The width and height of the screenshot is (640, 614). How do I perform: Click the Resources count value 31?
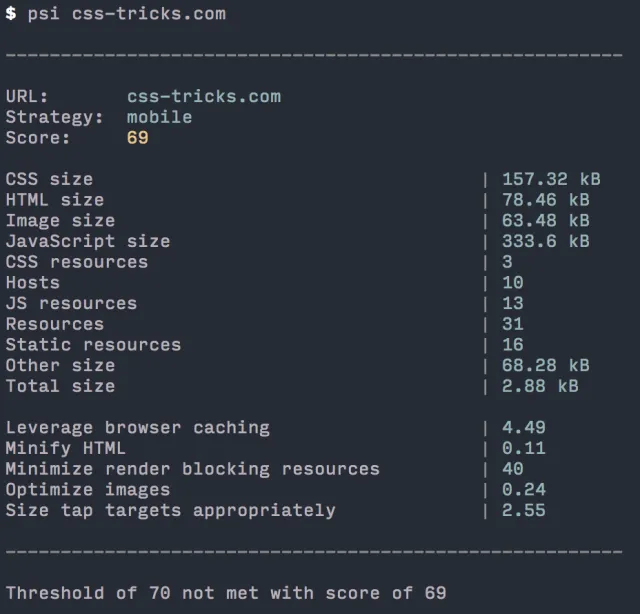pos(513,324)
